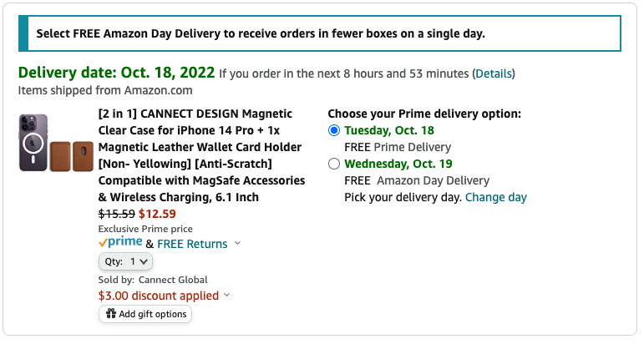Open the Details link near delivery countdown
Image resolution: width=644 pixels, height=344 pixels.
(493, 73)
